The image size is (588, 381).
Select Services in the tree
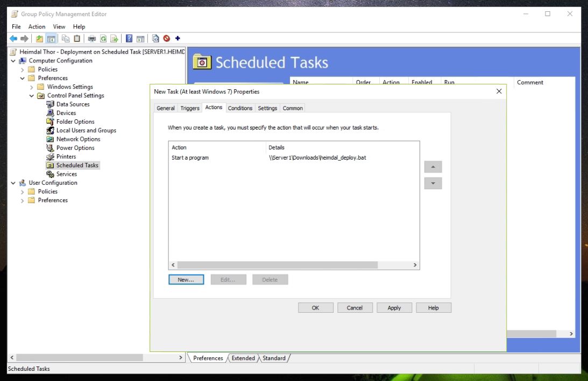pyautogui.click(x=67, y=174)
